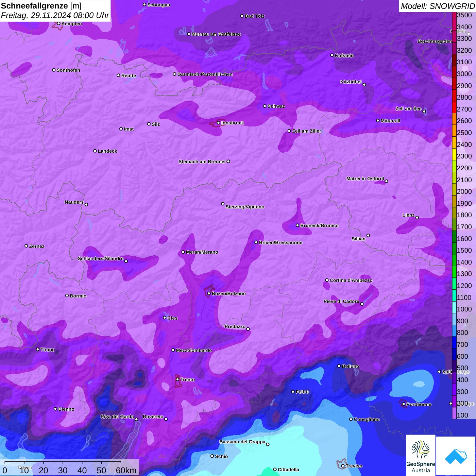Viewport: 476px width, 476px height.
Task: Click the 'Rovereto' label
Action: (153, 417)
